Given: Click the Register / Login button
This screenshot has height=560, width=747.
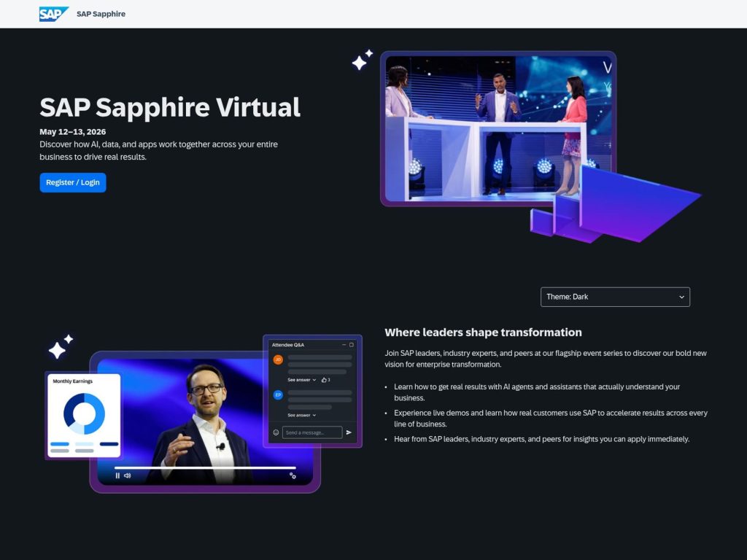Looking at the screenshot, I should (72, 182).
